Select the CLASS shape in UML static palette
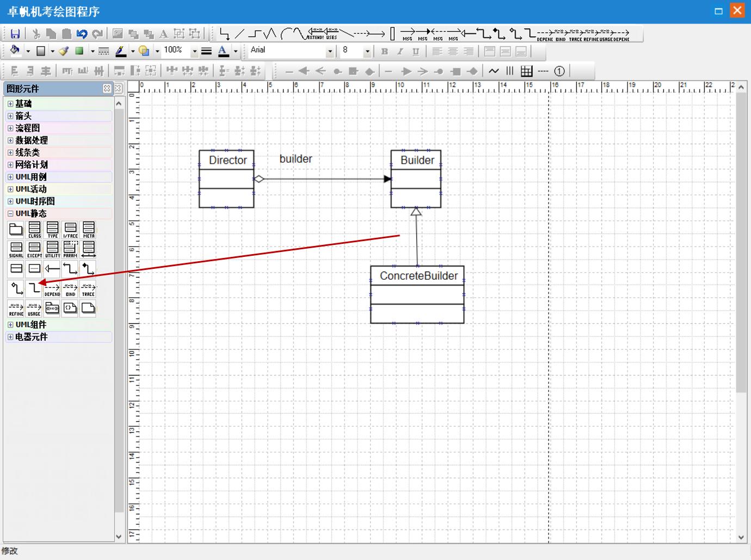 34,230
